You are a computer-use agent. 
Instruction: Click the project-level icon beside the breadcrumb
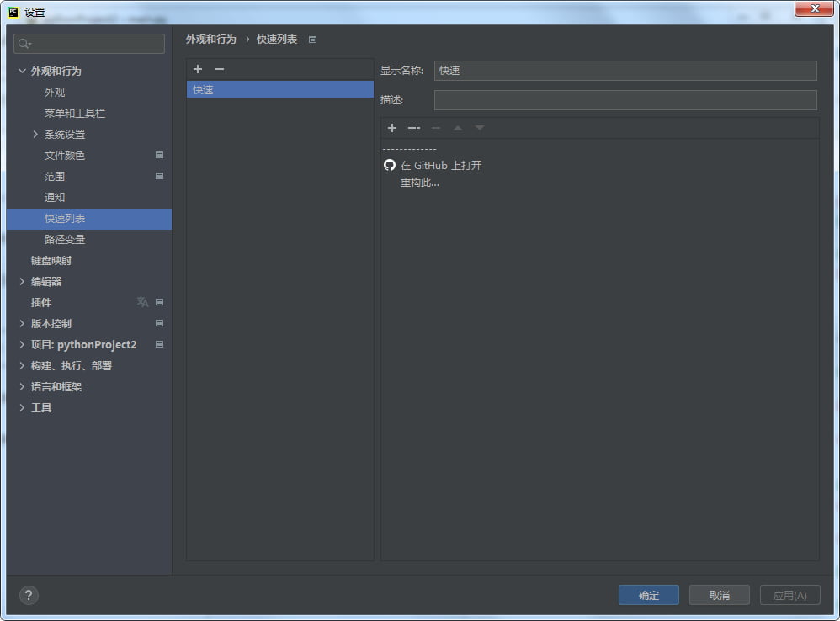tap(313, 40)
